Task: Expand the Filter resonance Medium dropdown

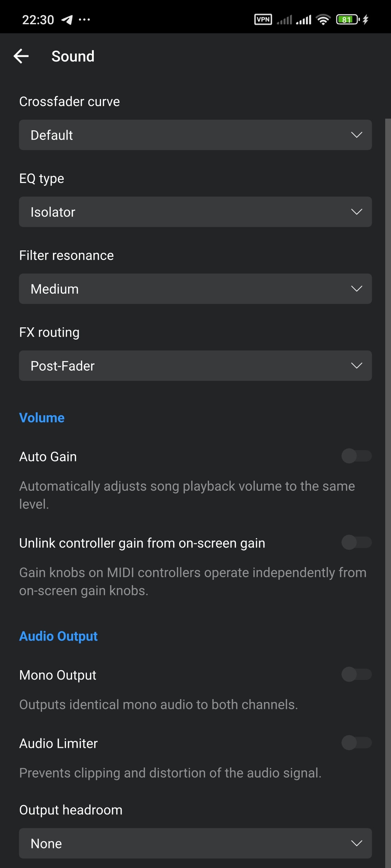Action: 195,289
